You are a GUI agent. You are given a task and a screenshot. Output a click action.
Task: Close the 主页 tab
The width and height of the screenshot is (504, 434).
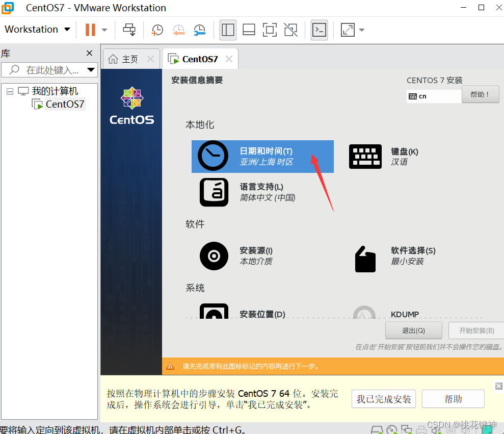150,59
